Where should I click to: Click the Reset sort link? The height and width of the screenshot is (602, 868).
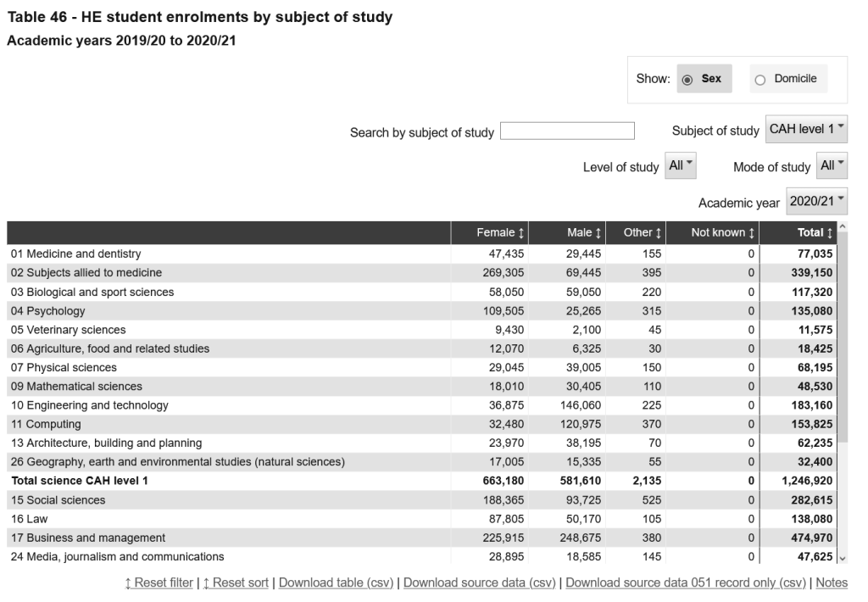click(x=236, y=582)
